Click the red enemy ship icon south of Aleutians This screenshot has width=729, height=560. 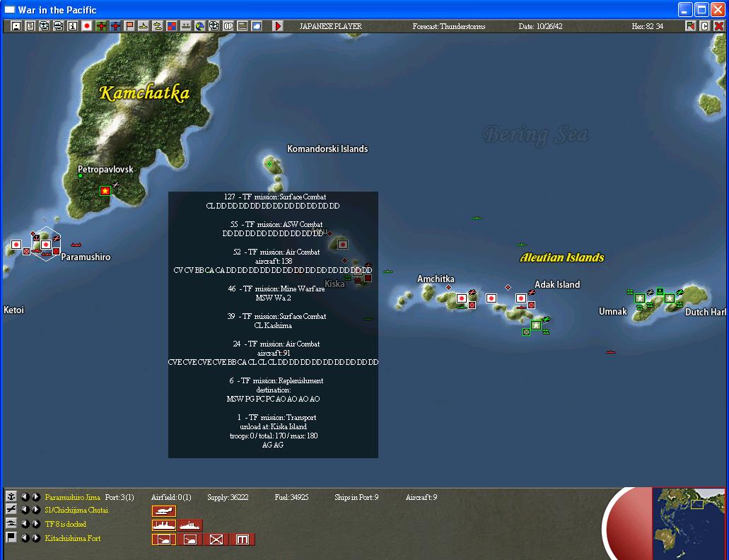pos(611,352)
